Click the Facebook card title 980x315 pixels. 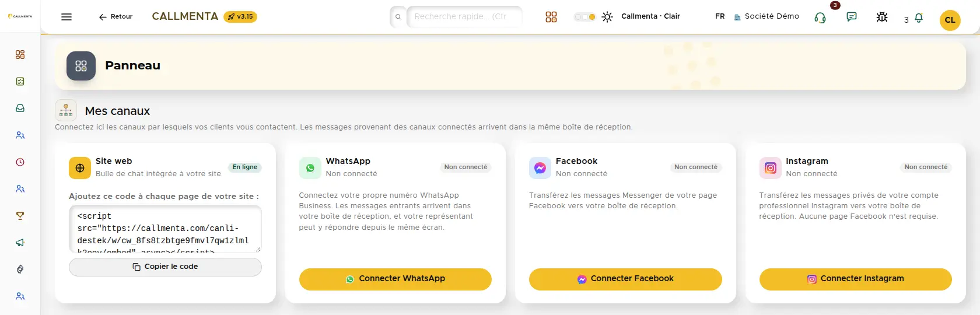click(576, 162)
